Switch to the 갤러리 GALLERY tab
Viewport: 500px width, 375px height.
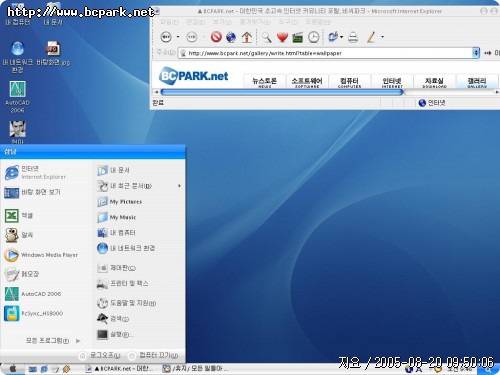(x=477, y=82)
